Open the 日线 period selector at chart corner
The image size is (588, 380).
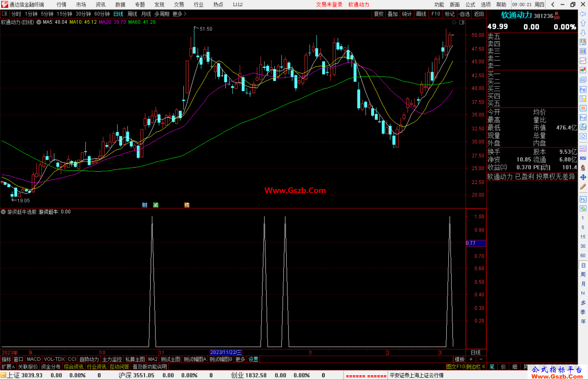pos(476,352)
